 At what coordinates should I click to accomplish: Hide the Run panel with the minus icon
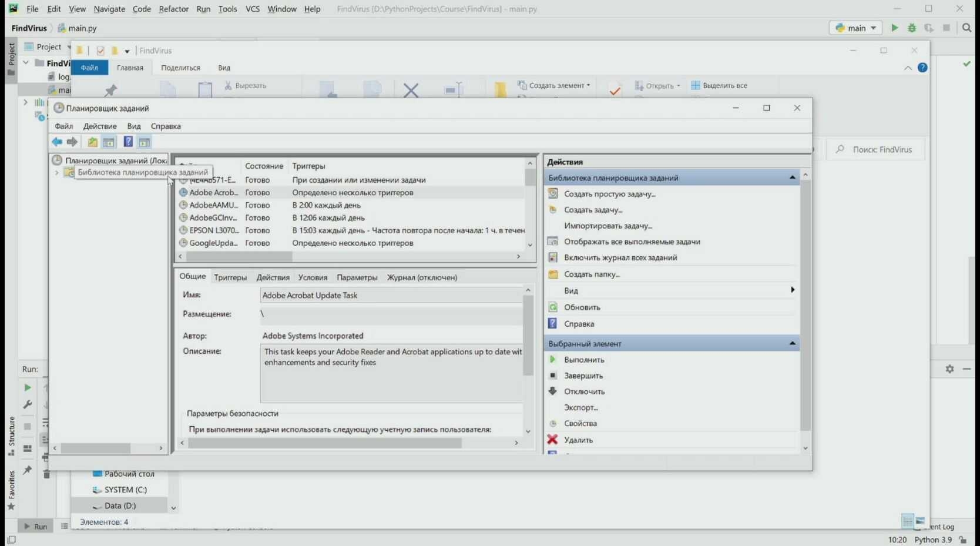click(x=966, y=369)
